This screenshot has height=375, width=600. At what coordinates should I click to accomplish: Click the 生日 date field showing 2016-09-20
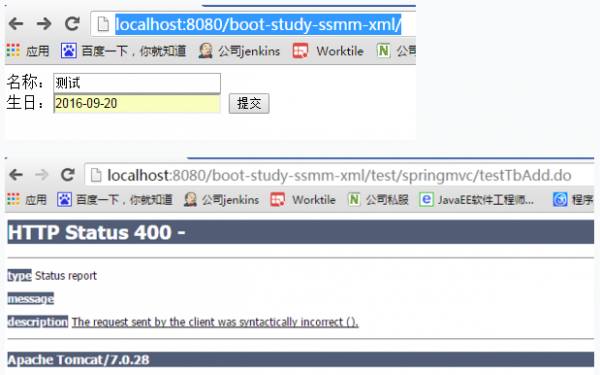[137, 103]
